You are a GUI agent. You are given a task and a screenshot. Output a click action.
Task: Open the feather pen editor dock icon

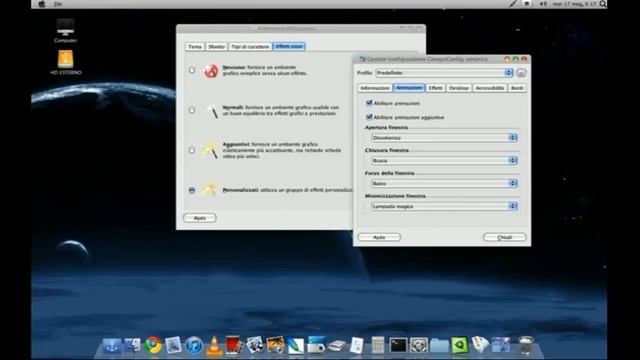pyautogui.click(x=296, y=345)
